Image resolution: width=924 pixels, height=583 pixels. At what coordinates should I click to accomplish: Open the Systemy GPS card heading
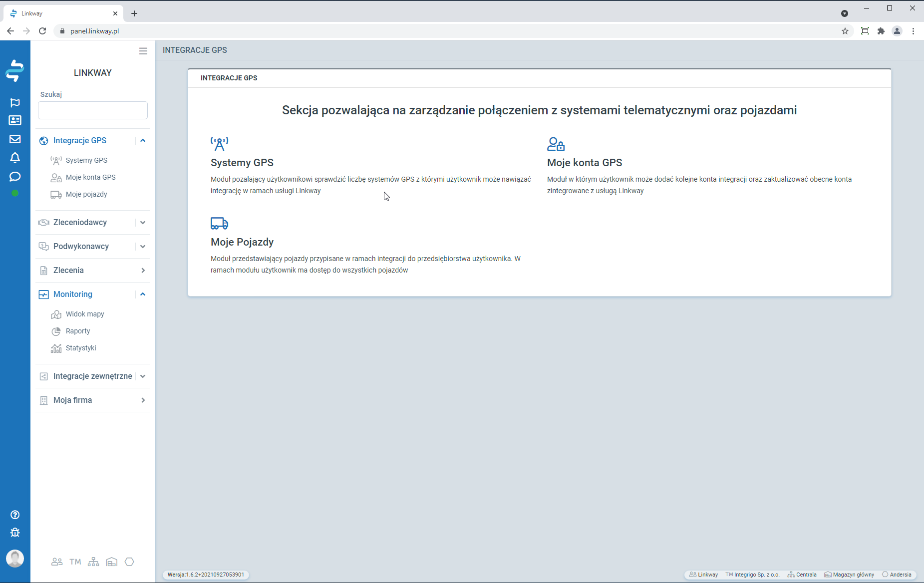pos(242,163)
